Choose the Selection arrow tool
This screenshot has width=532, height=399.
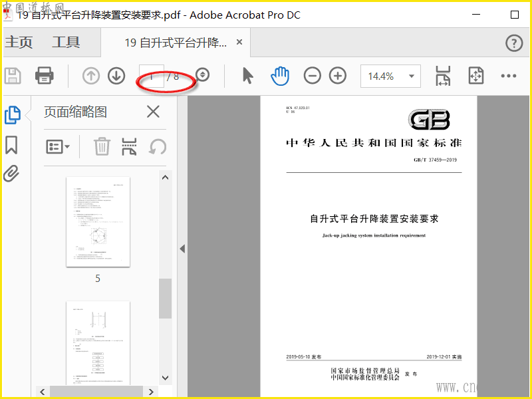click(248, 75)
